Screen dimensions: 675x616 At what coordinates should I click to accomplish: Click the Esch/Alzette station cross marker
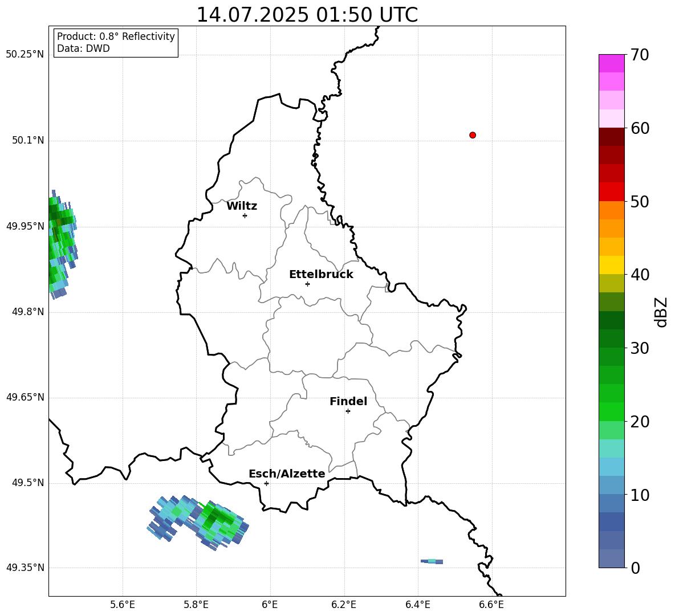click(x=266, y=483)
